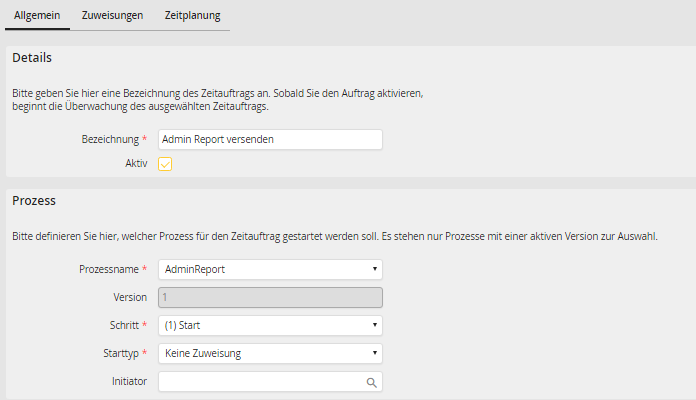Click the Initiator search magnifier icon
The image size is (696, 400).
point(370,382)
